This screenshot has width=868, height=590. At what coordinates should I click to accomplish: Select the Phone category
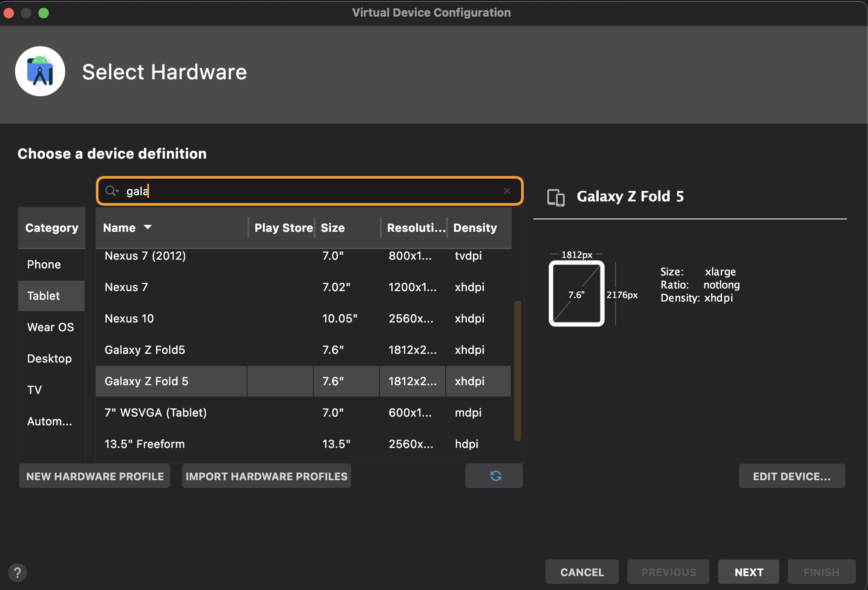click(51, 264)
